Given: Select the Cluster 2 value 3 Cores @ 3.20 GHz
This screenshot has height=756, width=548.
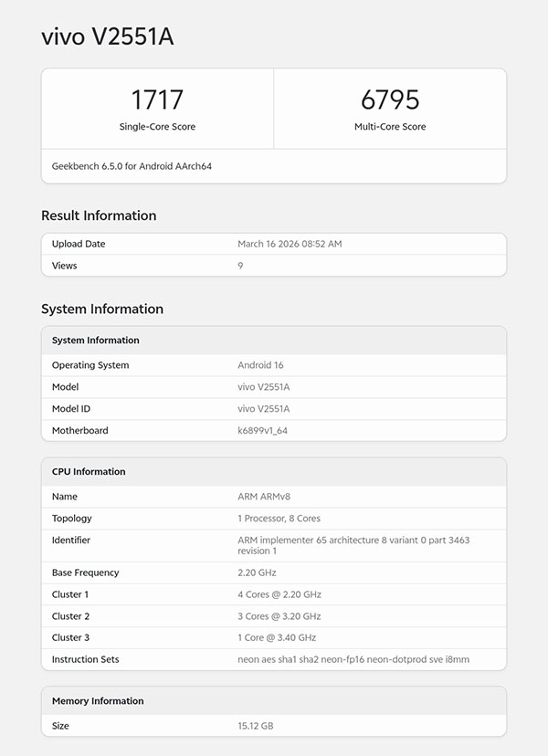Looking at the screenshot, I should [279, 616].
